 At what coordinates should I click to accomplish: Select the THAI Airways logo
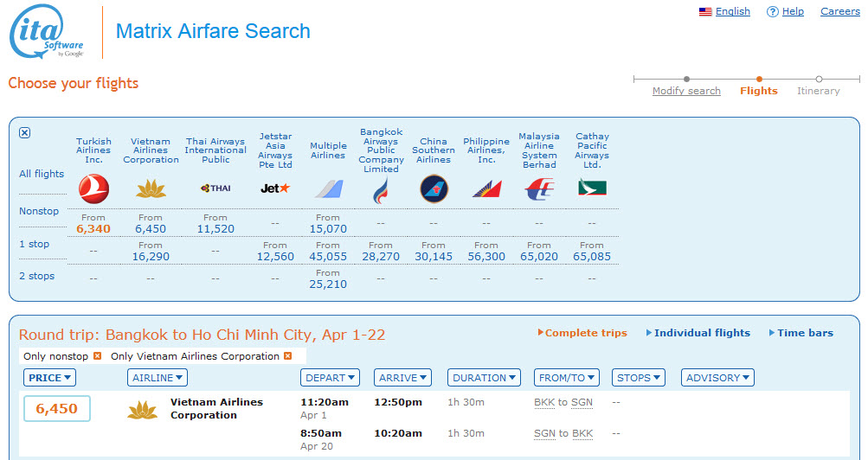(215, 188)
